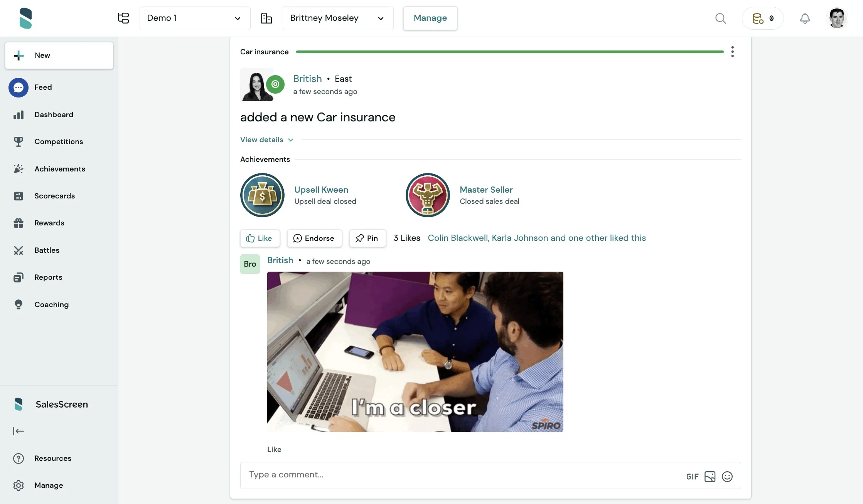Like the GIF comment
Screen dimensions: 863x504
[x=274, y=450]
